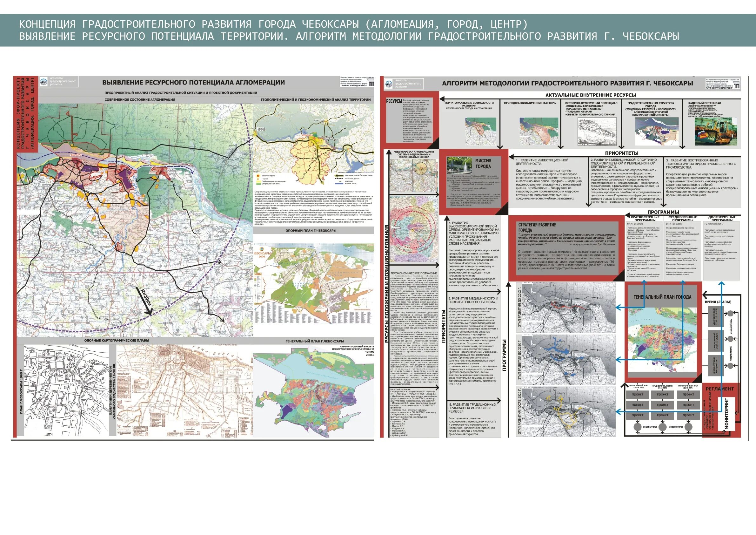Click the РЕСУРСЫ red-framed block
This screenshot has height=535, width=756.
pyautogui.click(x=410, y=120)
